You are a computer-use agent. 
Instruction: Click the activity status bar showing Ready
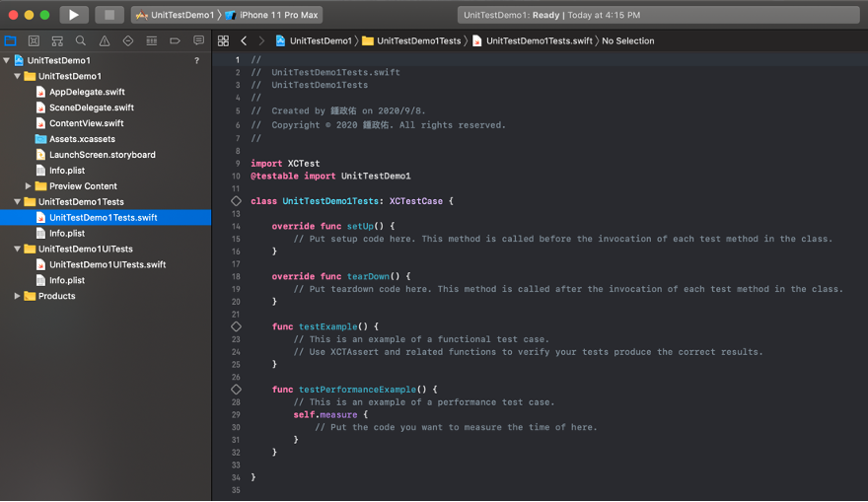(x=658, y=15)
